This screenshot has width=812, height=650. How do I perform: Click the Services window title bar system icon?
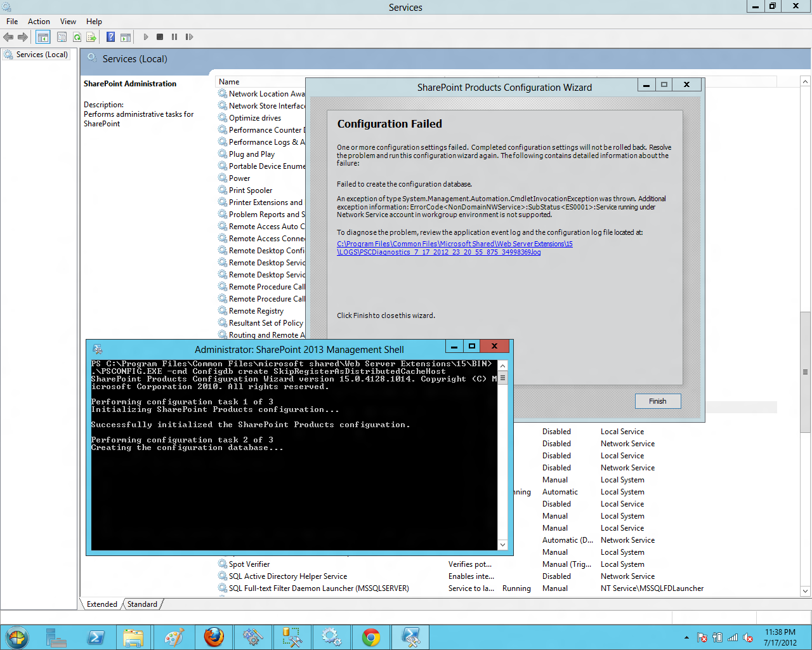click(x=7, y=7)
